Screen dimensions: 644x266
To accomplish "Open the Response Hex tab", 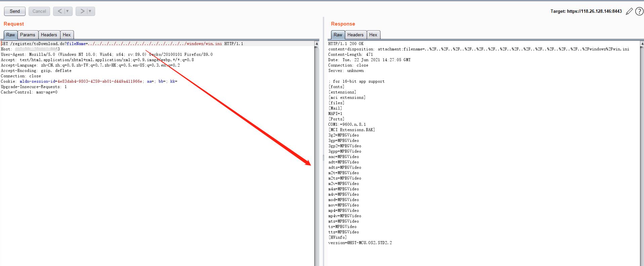I will pos(373,35).
